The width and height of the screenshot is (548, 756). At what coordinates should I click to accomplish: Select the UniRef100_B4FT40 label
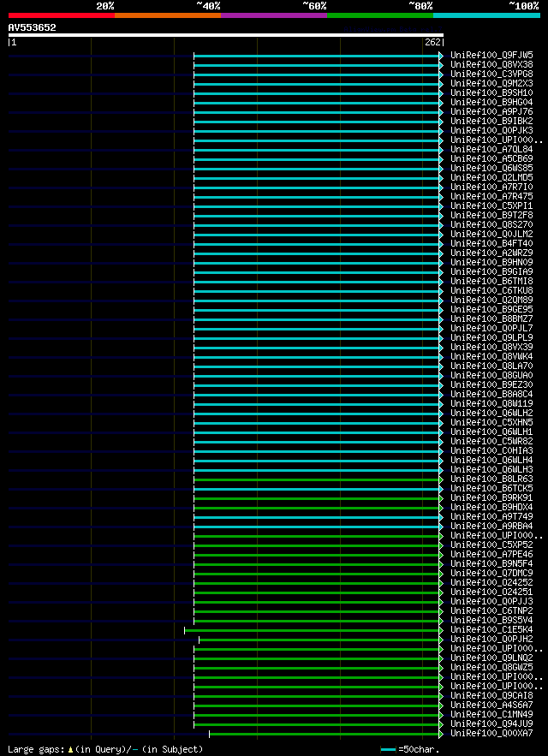click(x=491, y=243)
